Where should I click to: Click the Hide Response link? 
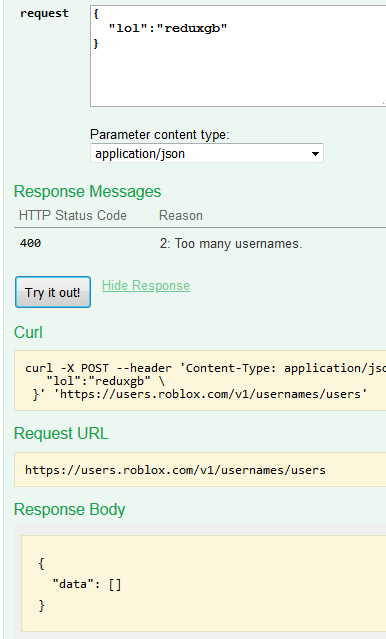pyautogui.click(x=146, y=286)
